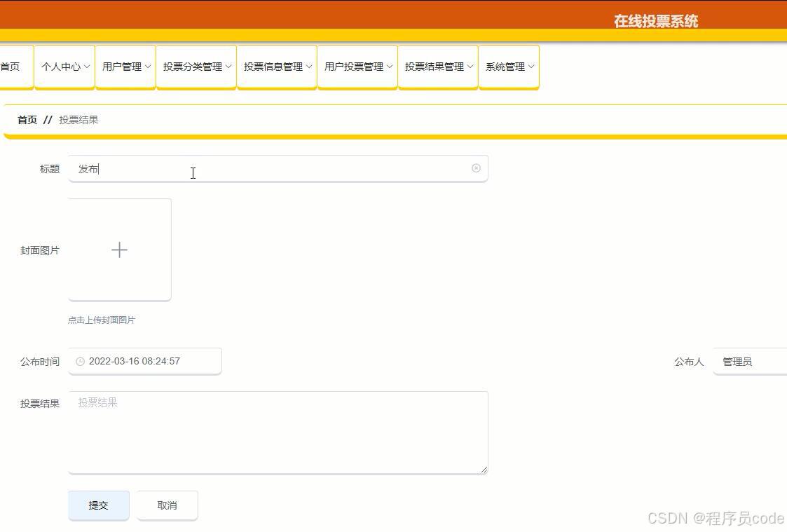Expand the 投票结果管理 menu chevron
The width and height of the screenshot is (787, 532).
[x=470, y=67]
